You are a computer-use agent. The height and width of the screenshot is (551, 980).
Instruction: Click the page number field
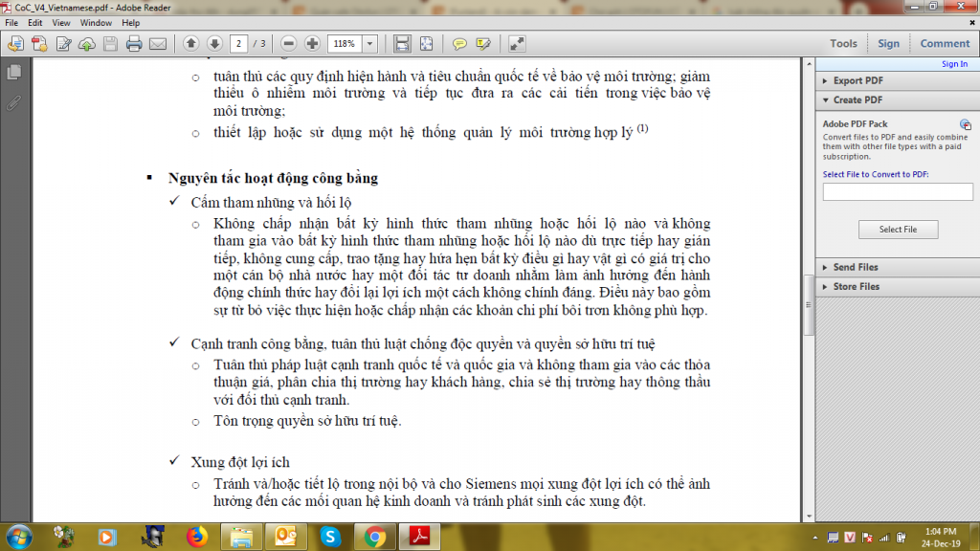coord(238,44)
